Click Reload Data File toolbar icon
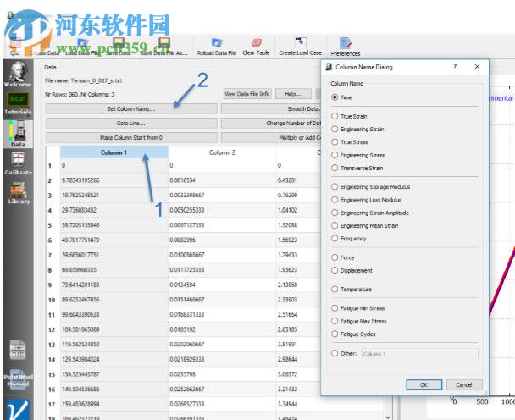The height and width of the screenshot is (420, 515). click(x=217, y=47)
